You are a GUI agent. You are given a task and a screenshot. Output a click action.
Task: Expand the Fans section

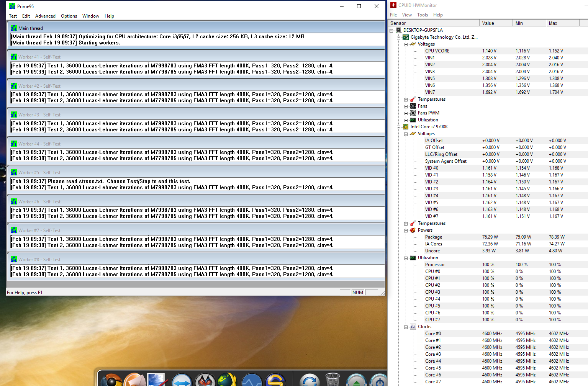click(x=406, y=106)
